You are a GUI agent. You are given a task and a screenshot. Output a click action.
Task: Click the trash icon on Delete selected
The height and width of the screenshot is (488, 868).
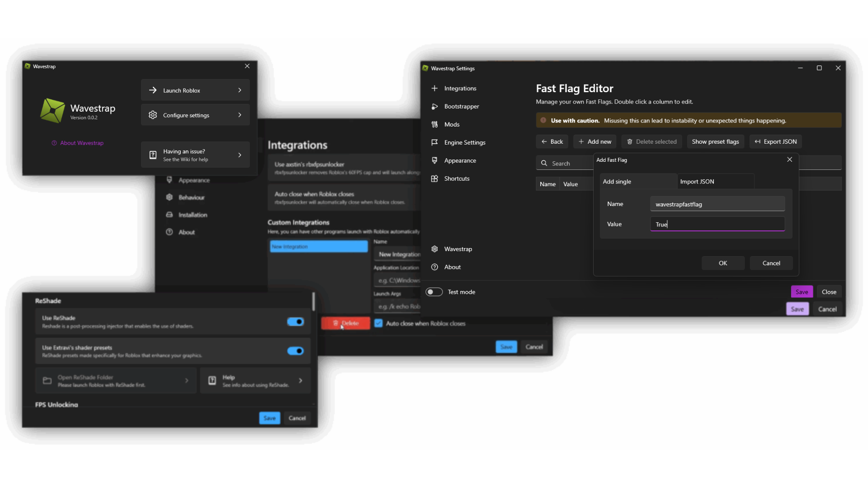click(x=630, y=141)
